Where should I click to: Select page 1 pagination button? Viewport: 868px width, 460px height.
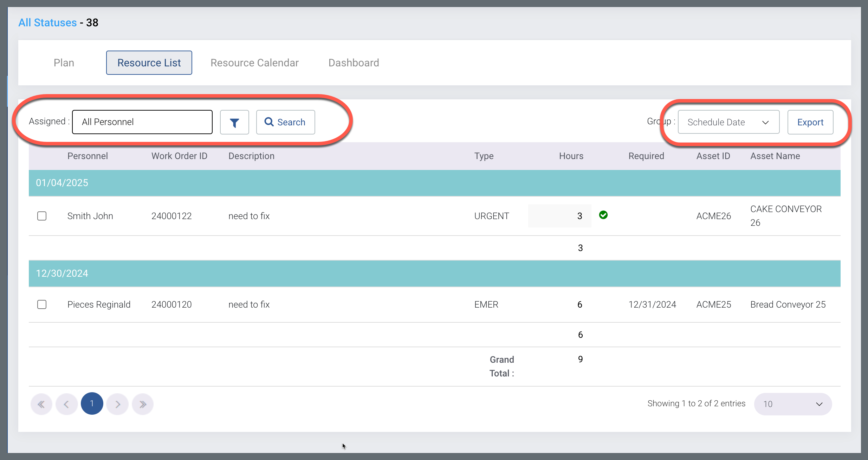[x=92, y=403]
